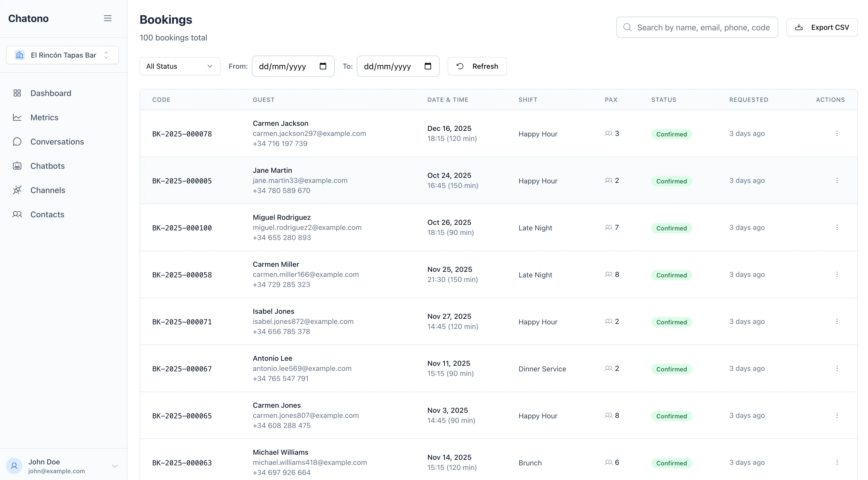Collapse sidebar with hamburger menu icon

coord(107,18)
